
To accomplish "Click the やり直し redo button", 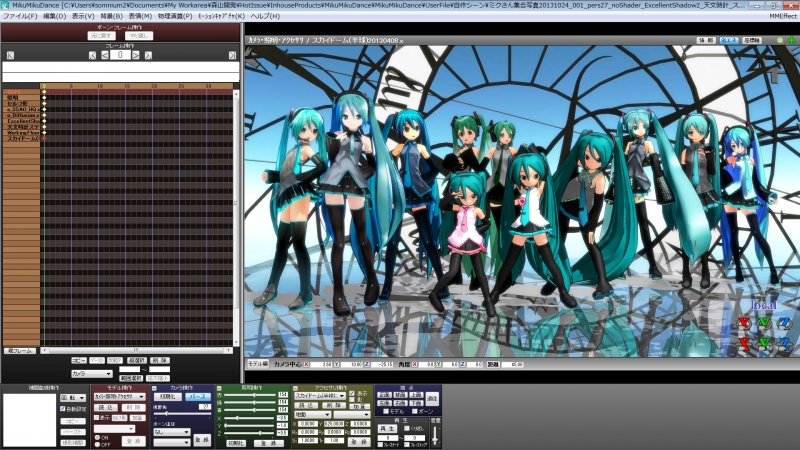I will [x=139, y=36].
